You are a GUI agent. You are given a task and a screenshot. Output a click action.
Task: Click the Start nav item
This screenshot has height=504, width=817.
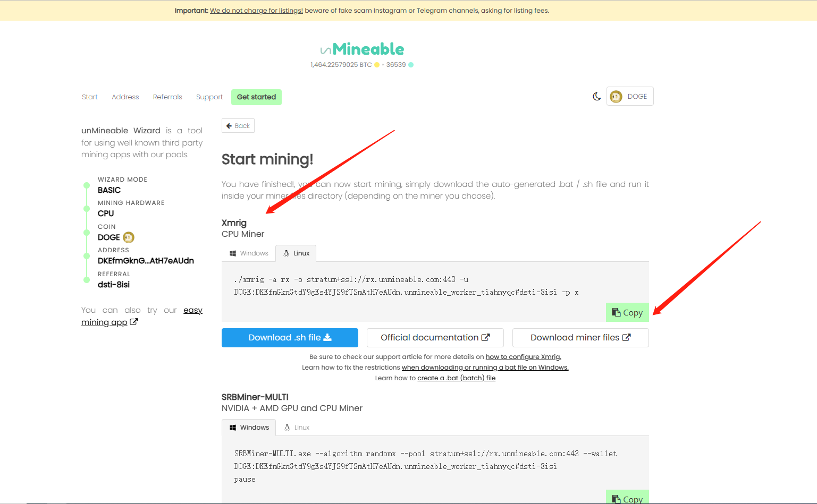(x=90, y=97)
